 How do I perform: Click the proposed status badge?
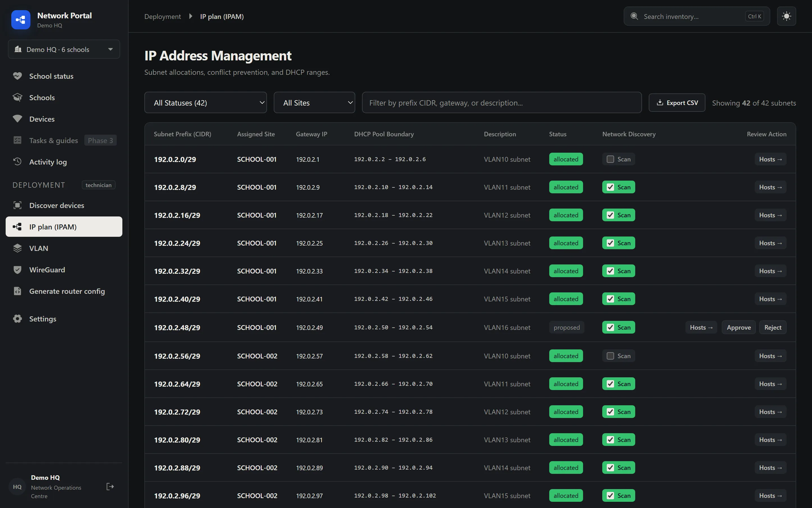pos(566,327)
